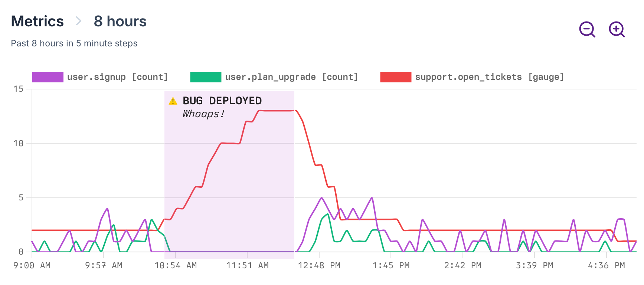This screenshot has width=644, height=285.
Task: Click the zoom out magnifier icon
Action: tap(587, 29)
